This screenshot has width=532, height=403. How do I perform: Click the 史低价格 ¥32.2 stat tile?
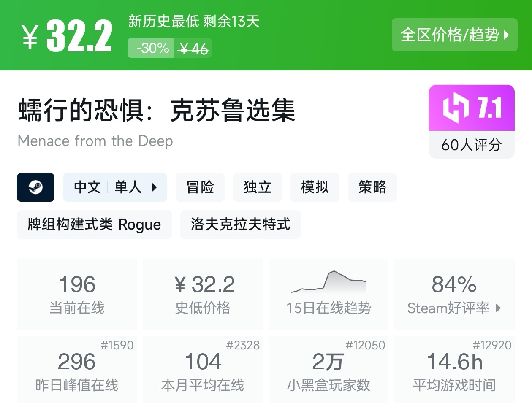pyautogui.click(x=203, y=294)
